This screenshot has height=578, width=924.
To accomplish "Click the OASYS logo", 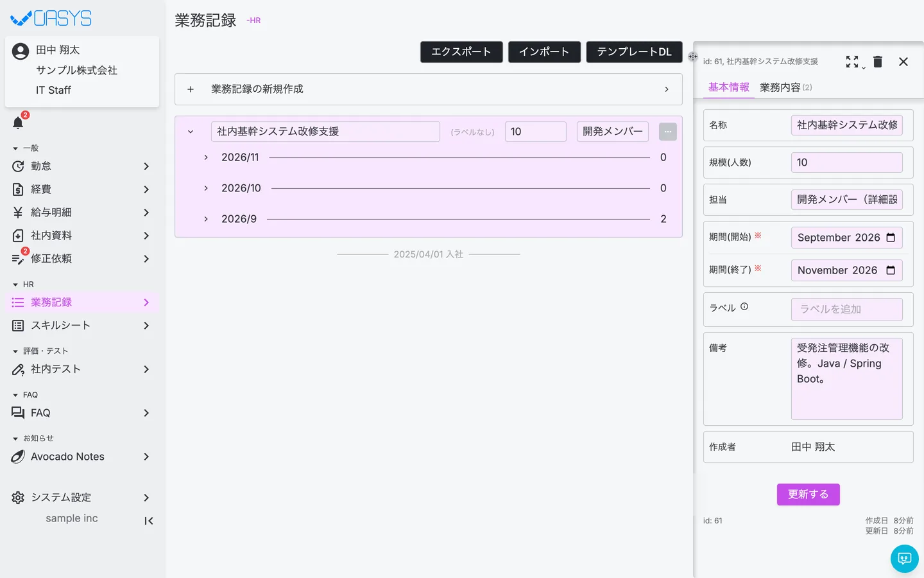I will (51, 19).
